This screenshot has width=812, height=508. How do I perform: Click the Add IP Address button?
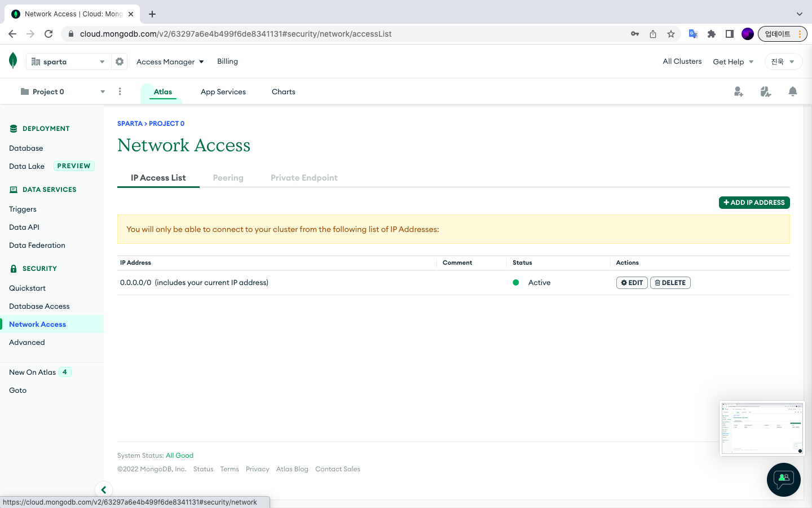[x=754, y=203]
